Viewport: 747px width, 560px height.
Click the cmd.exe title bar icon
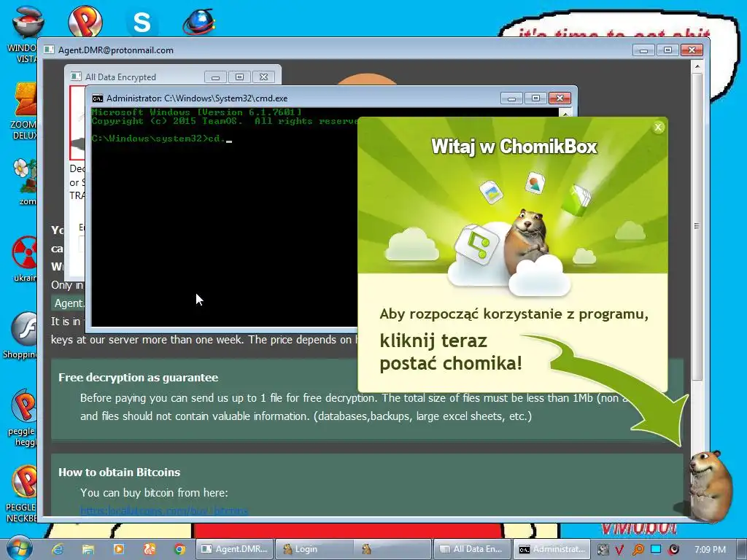(x=98, y=98)
